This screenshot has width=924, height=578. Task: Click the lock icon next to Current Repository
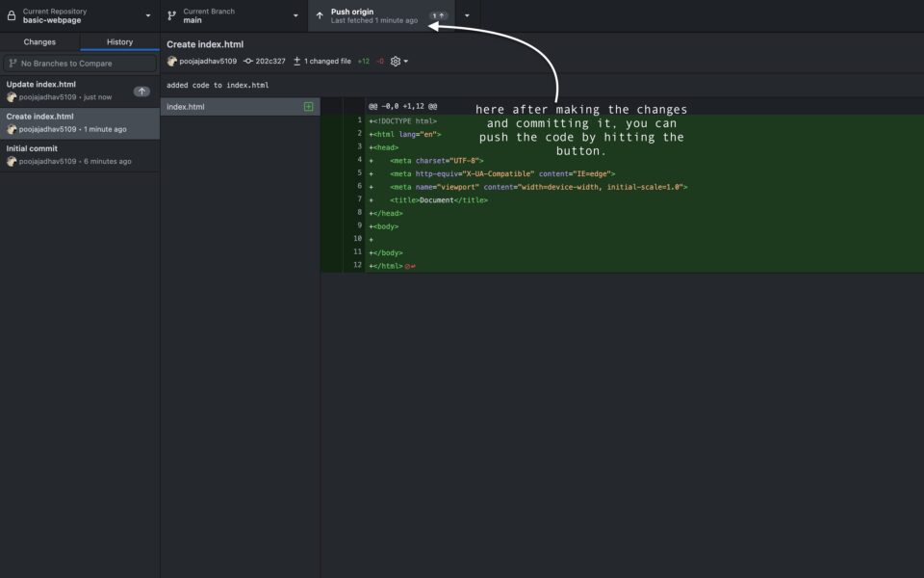point(11,15)
